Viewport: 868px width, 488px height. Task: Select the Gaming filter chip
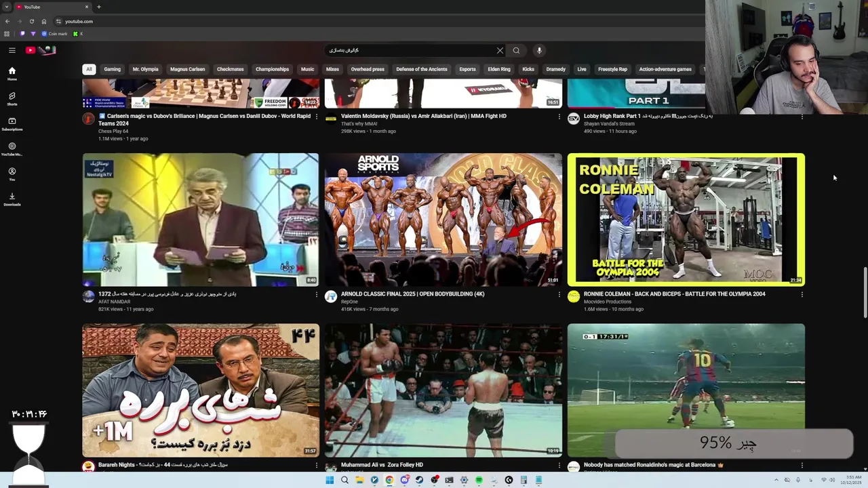coord(113,69)
